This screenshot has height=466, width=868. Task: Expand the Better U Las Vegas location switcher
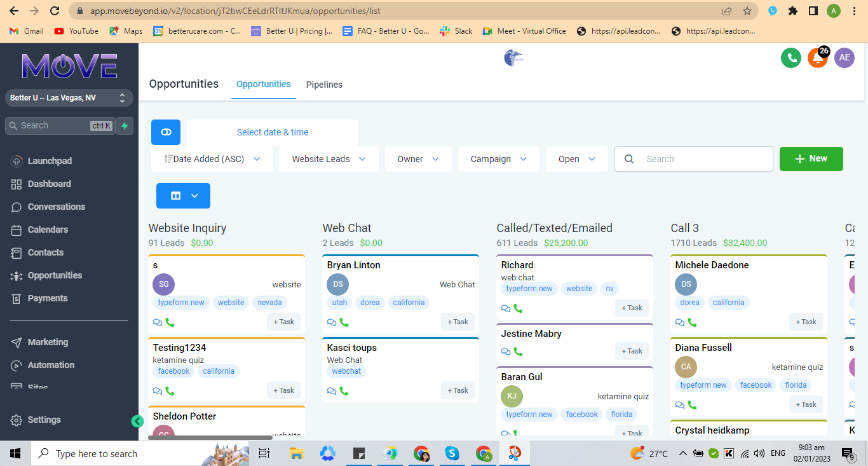coord(69,98)
